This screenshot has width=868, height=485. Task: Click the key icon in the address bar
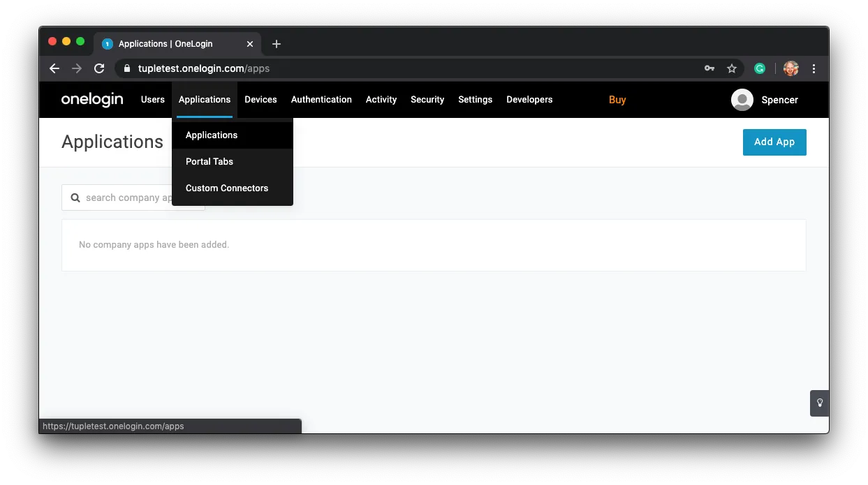click(x=709, y=68)
